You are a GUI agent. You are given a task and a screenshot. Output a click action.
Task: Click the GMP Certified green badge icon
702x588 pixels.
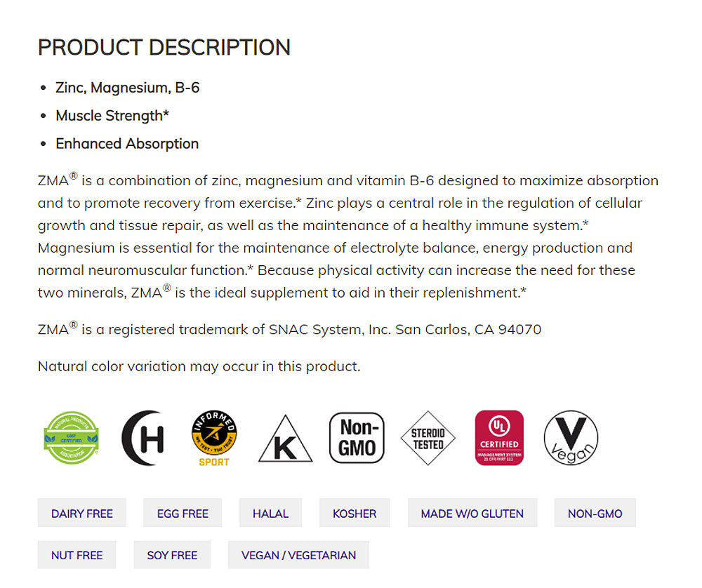pyautogui.click(x=72, y=438)
